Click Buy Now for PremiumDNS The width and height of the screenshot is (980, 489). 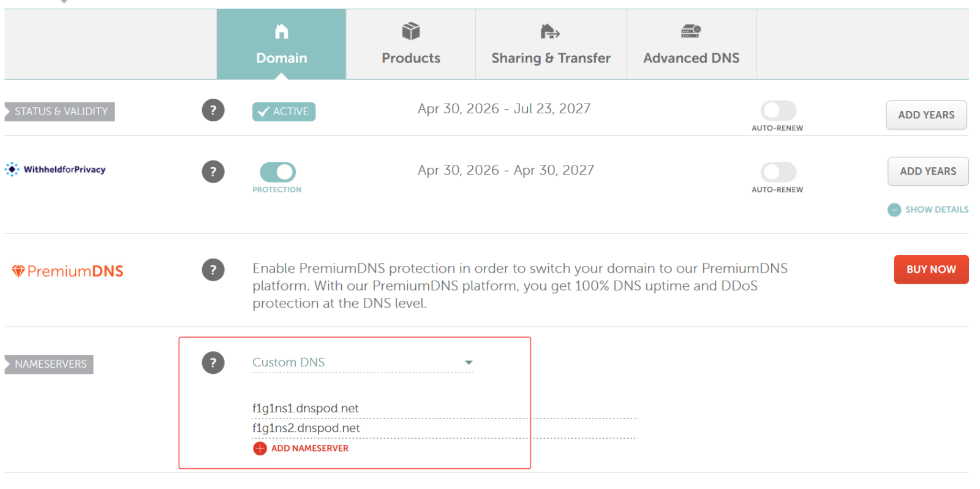(x=931, y=270)
